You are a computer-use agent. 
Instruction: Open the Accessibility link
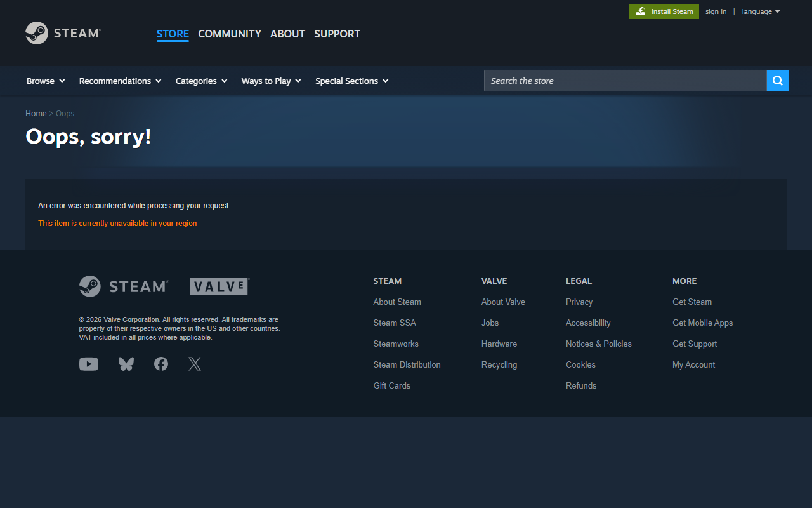coord(588,323)
